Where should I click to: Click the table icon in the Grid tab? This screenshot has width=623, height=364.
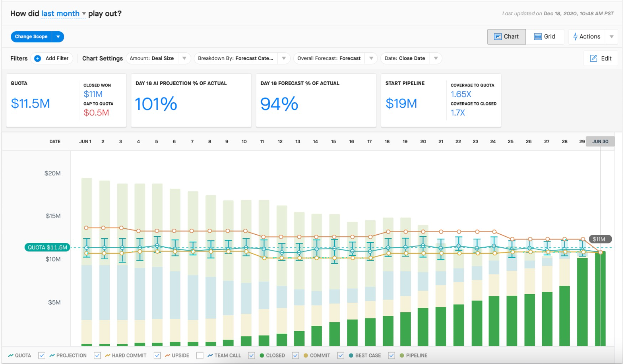pos(538,36)
